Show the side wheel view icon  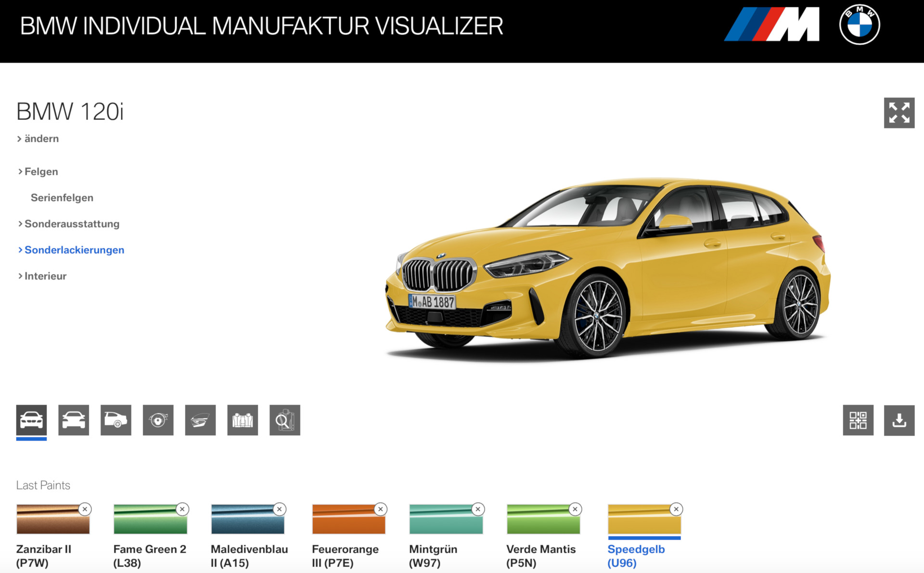tap(116, 420)
